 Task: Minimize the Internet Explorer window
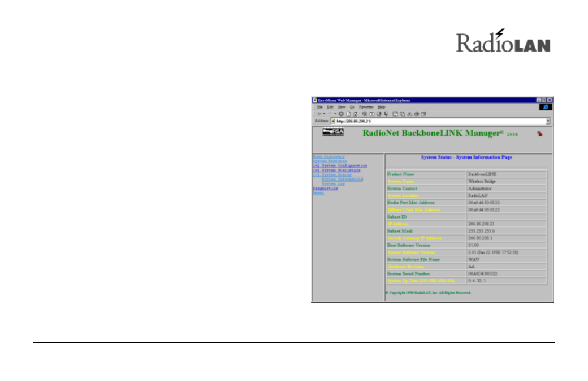click(538, 100)
